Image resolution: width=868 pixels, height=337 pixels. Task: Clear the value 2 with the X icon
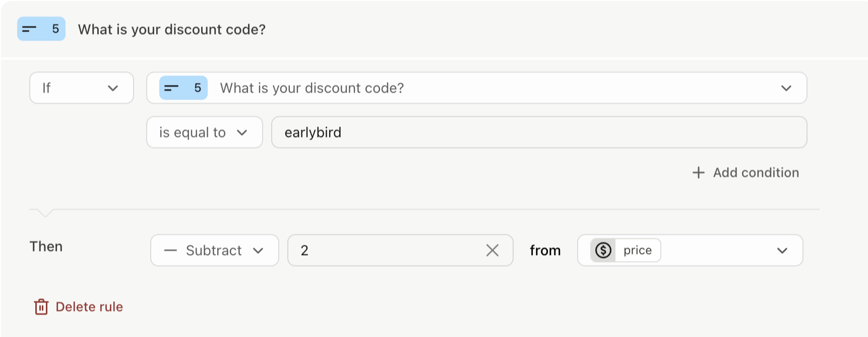coord(492,250)
